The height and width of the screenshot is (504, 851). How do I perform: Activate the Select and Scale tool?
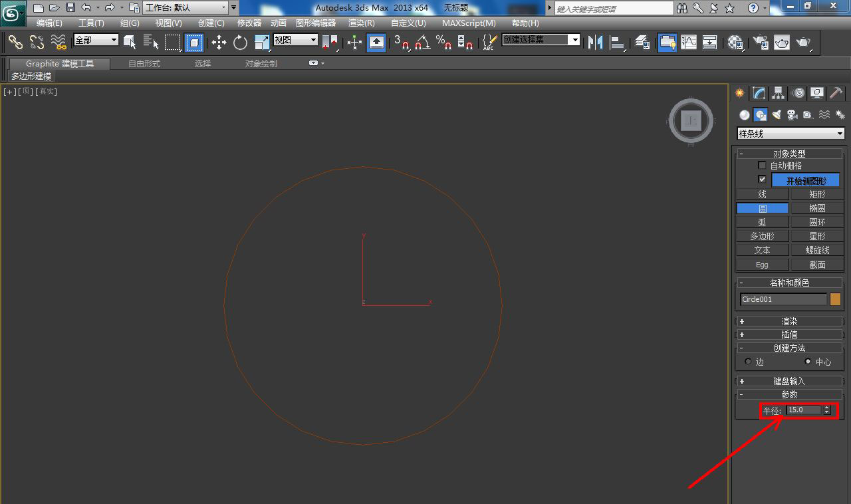tap(262, 42)
